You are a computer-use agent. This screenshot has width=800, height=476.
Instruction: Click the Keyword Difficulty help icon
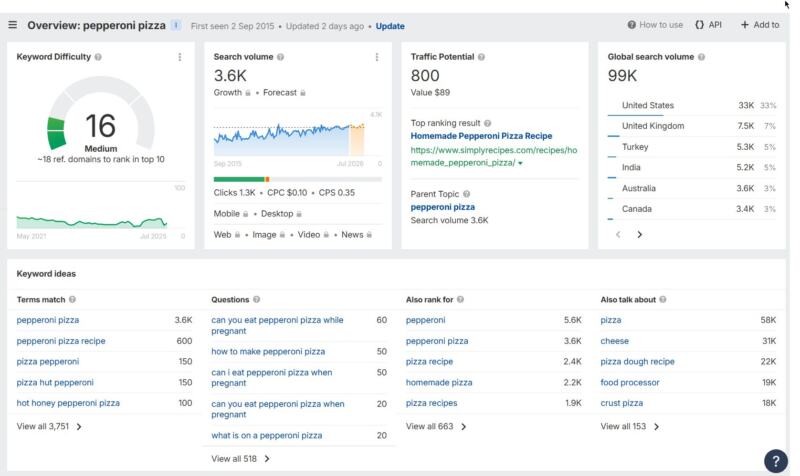(x=98, y=57)
